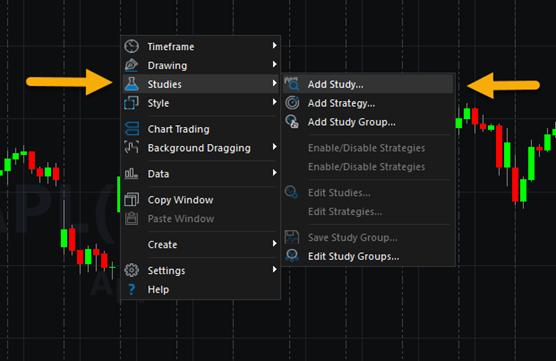Click the Chart Trading icon

point(132,129)
